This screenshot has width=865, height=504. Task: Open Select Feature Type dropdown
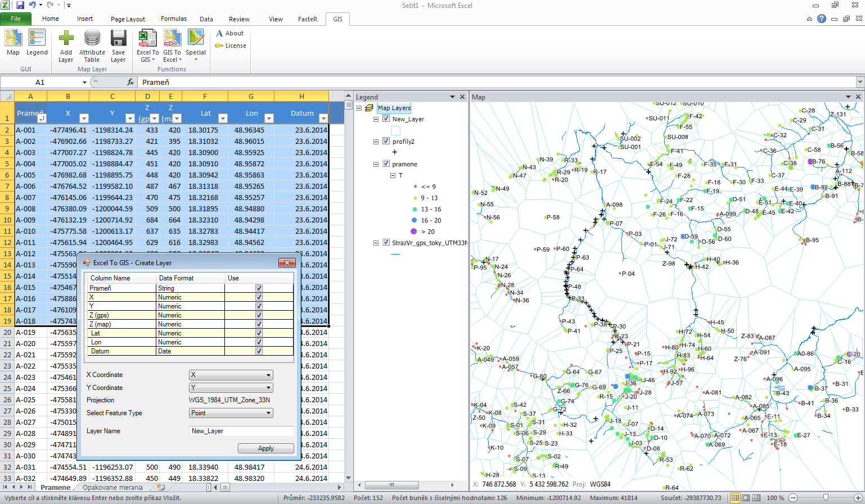231,413
